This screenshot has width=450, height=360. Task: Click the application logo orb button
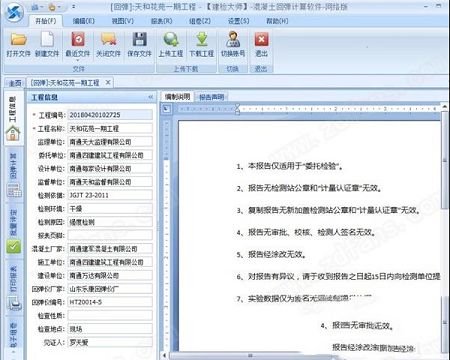tap(14, 13)
